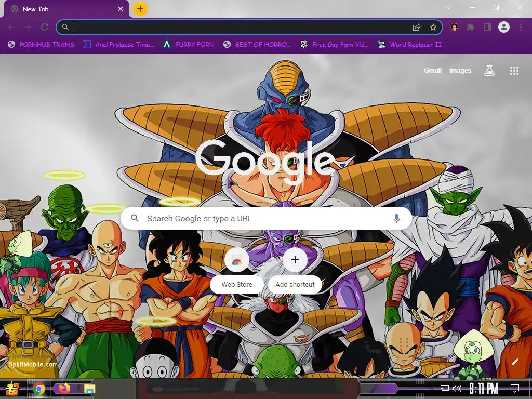Open the Word Replacer II bookmark
Image resolution: width=532 pixels, height=399 pixels.
pyautogui.click(x=409, y=45)
